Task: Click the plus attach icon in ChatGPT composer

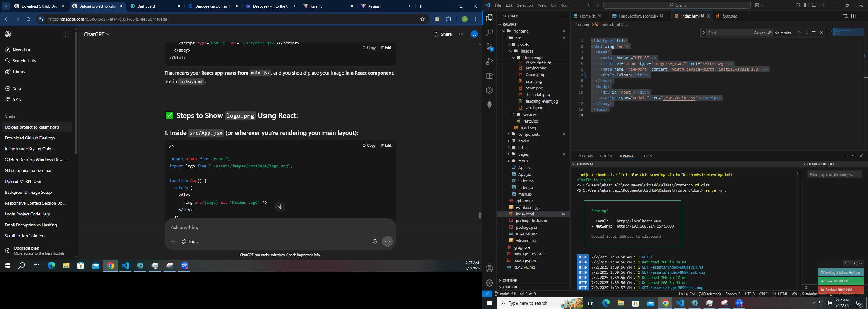Action: pyautogui.click(x=173, y=241)
